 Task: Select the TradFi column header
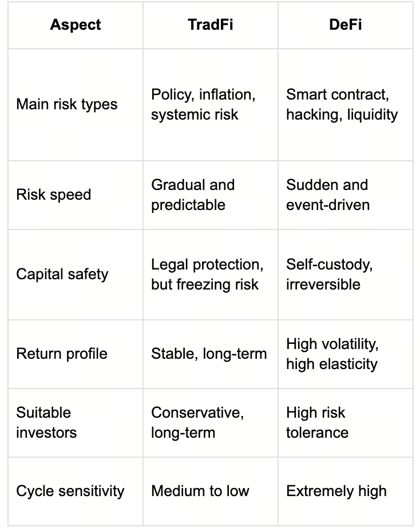(x=211, y=25)
